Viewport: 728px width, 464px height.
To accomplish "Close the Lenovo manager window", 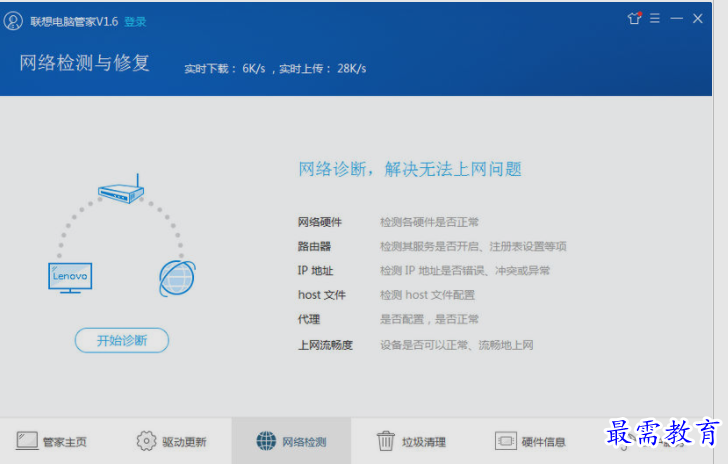I will point(697,18).
